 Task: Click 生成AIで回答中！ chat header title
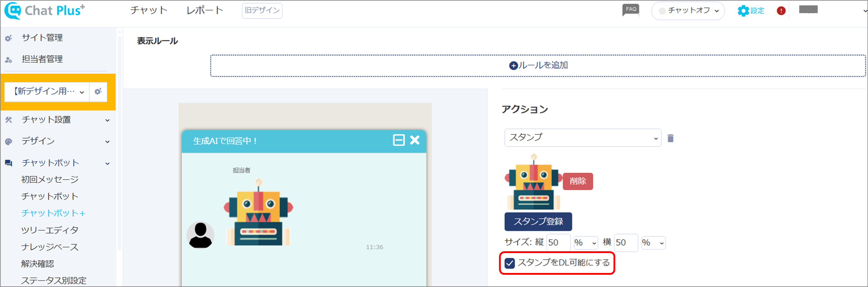click(x=225, y=141)
